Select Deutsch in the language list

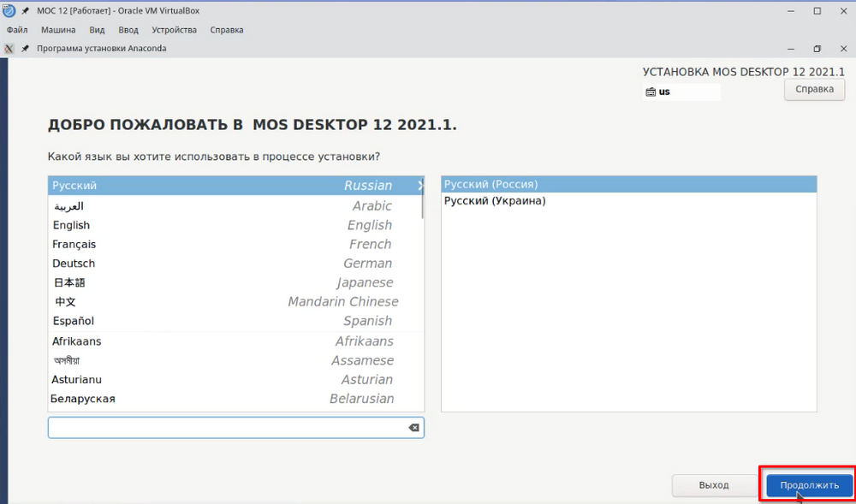pos(74,264)
